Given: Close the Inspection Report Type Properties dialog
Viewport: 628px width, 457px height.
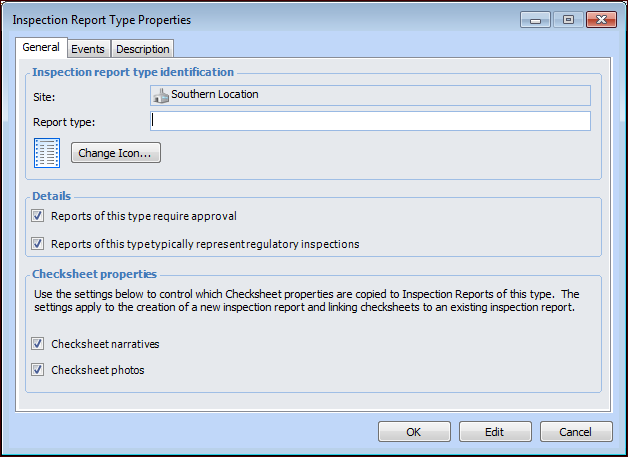Looking at the screenshot, I should click(x=601, y=19).
